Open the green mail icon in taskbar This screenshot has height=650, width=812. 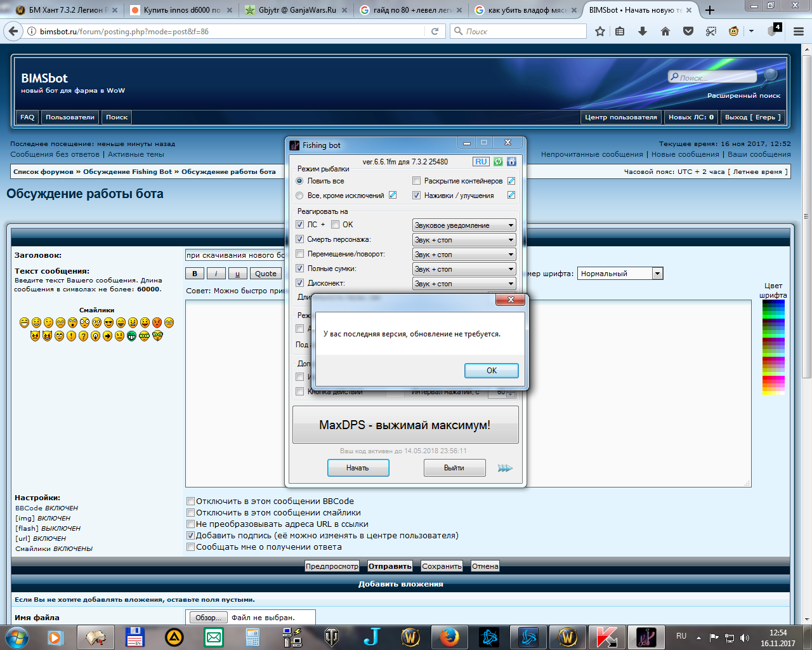point(214,637)
